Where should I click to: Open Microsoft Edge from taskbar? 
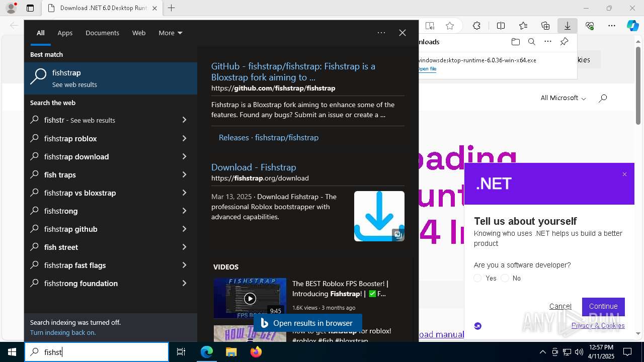(207, 352)
